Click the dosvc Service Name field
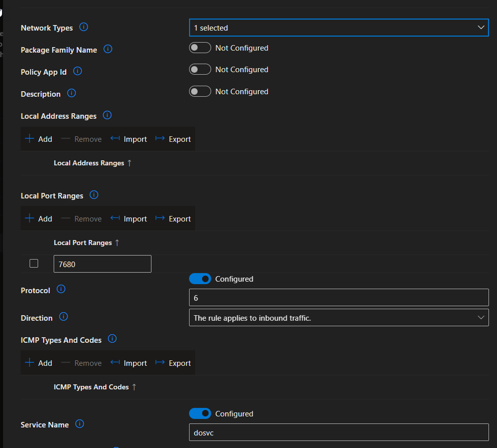 (x=339, y=432)
